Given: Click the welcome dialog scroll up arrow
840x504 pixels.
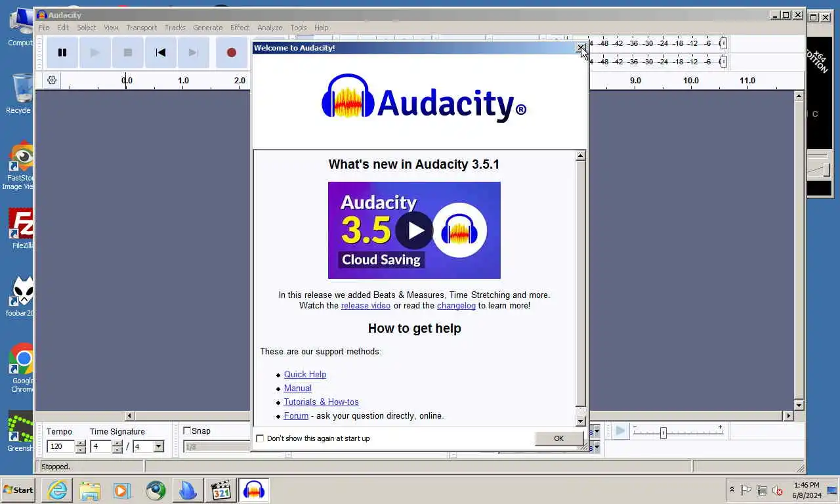Looking at the screenshot, I should pos(580,156).
